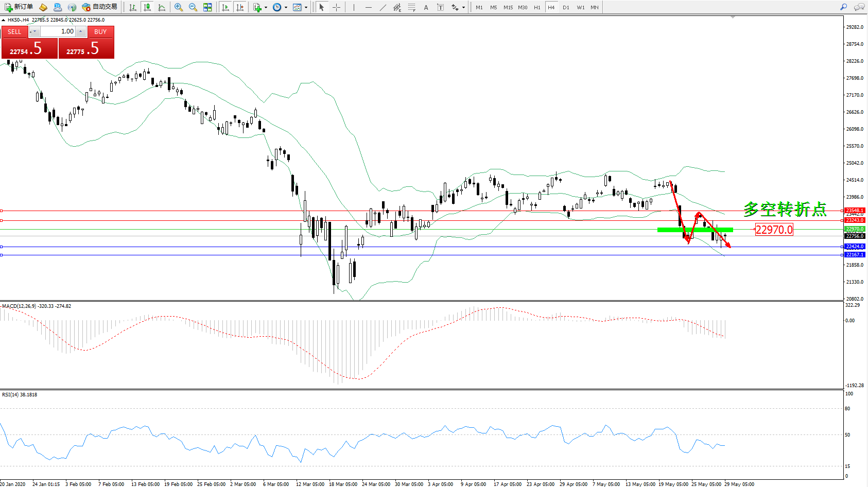Switch to the D1 timeframe
Screen dimensions: 868x487
tap(566, 7)
